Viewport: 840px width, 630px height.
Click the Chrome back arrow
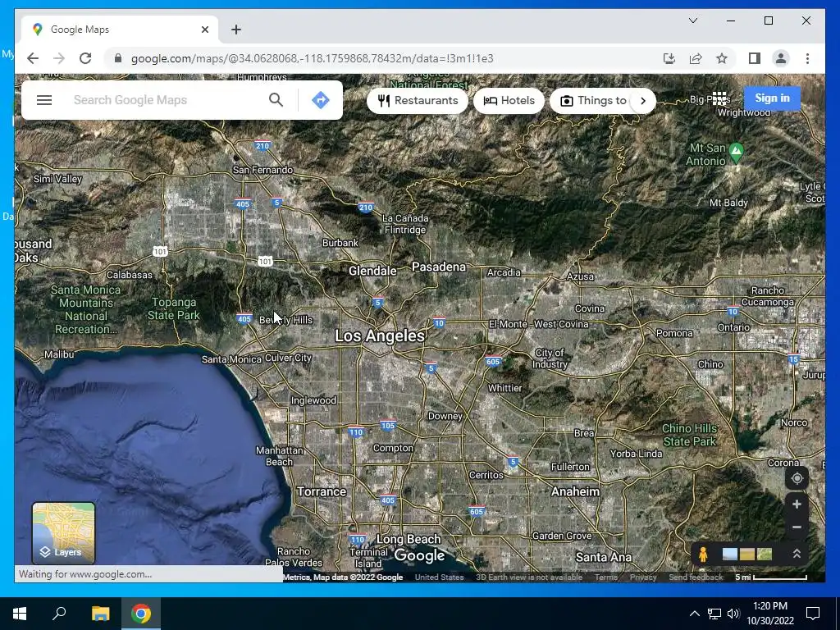click(x=33, y=58)
